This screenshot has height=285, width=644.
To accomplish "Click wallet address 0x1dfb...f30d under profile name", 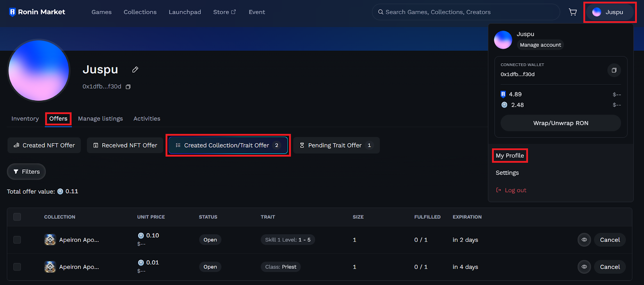I will (x=102, y=87).
